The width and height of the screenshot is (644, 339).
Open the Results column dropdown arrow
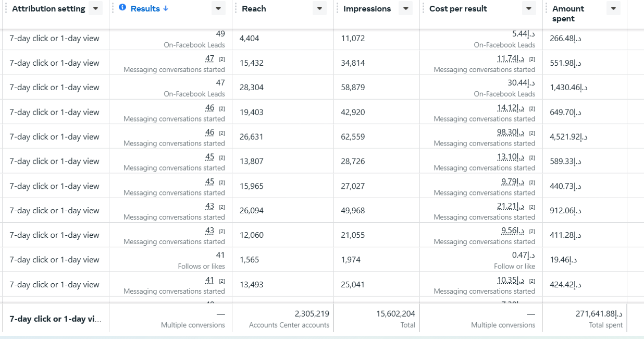(x=219, y=8)
